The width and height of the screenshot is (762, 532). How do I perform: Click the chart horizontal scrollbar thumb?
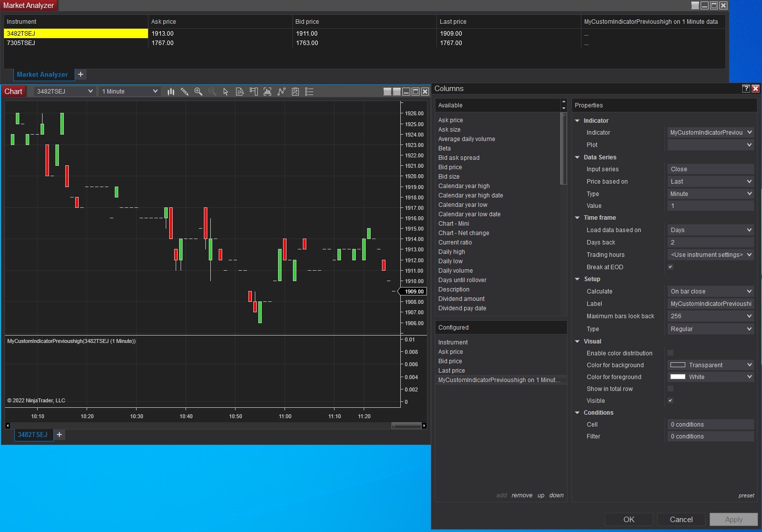406,426
